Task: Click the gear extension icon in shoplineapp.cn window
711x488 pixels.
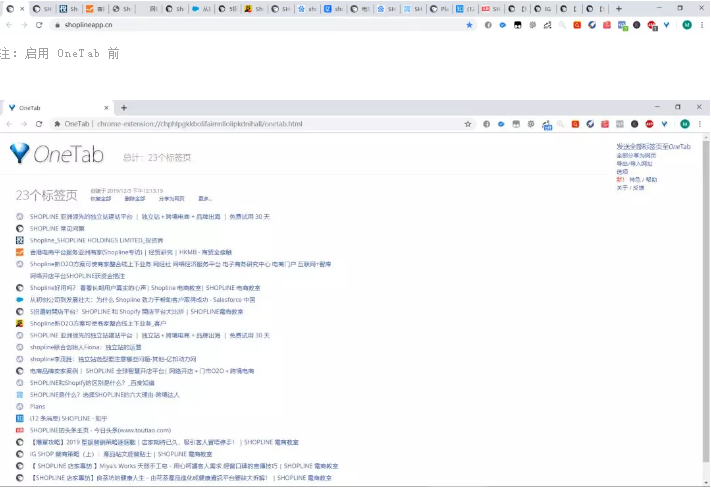Action: coord(532,25)
